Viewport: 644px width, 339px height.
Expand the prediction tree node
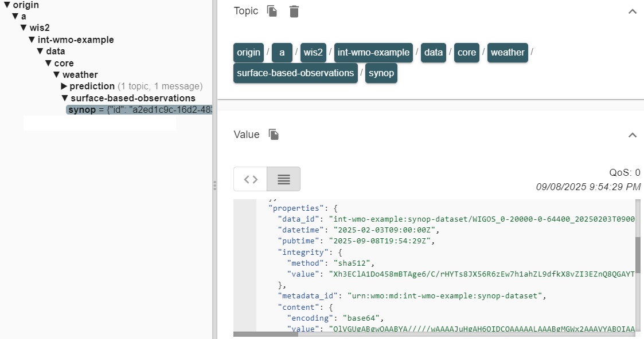[x=64, y=86]
